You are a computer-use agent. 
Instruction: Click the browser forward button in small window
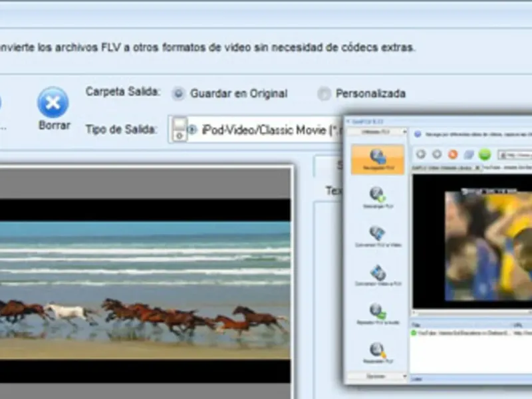click(437, 154)
